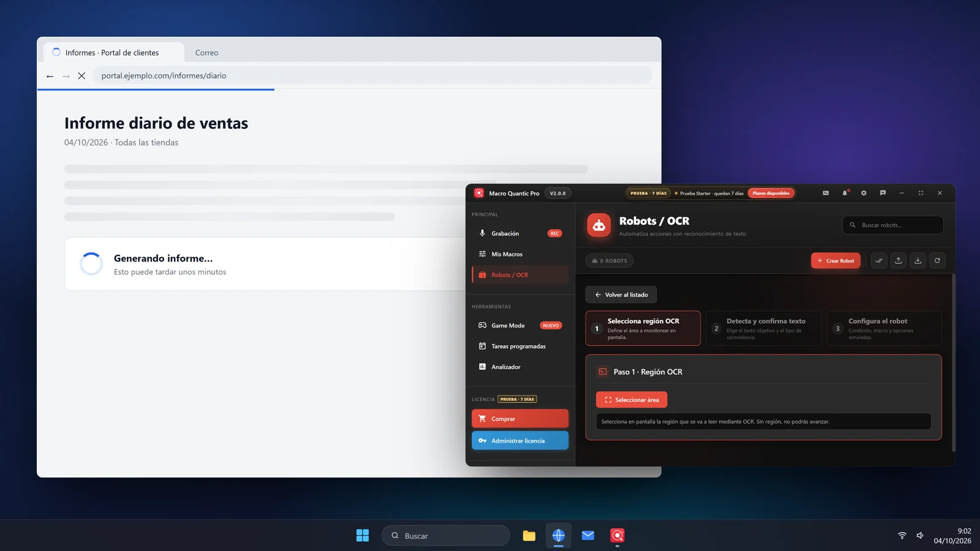The image size is (980, 551).
Task: Click the REC badge next to Grabación
Action: coord(554,233)
